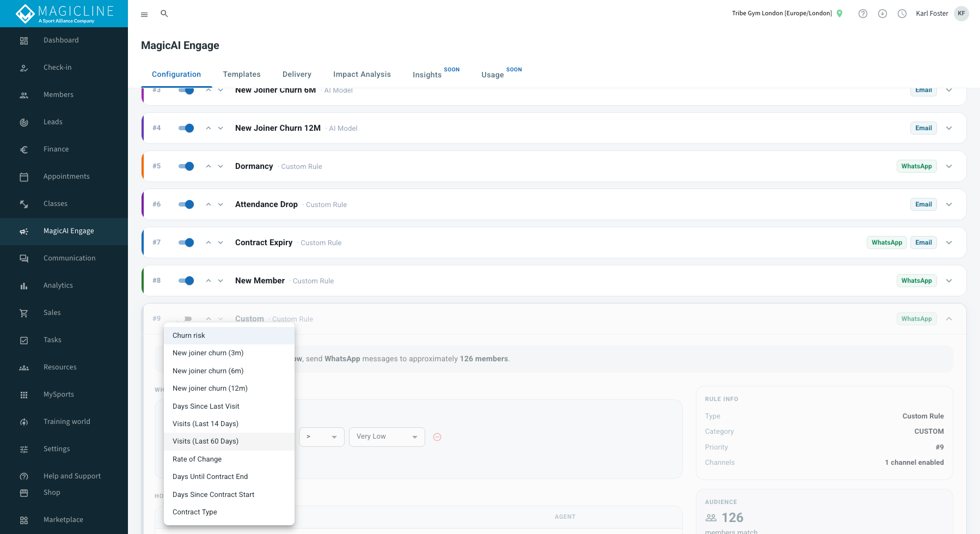Open the help question mark icon
This screenshot has height=534, width=980.
point(863,14)
